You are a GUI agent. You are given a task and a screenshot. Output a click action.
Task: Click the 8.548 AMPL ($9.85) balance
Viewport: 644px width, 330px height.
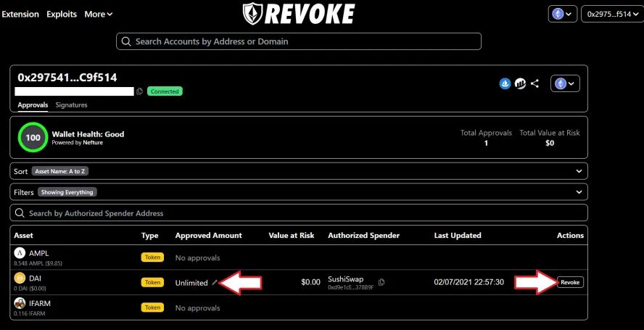tap(38, 263)
